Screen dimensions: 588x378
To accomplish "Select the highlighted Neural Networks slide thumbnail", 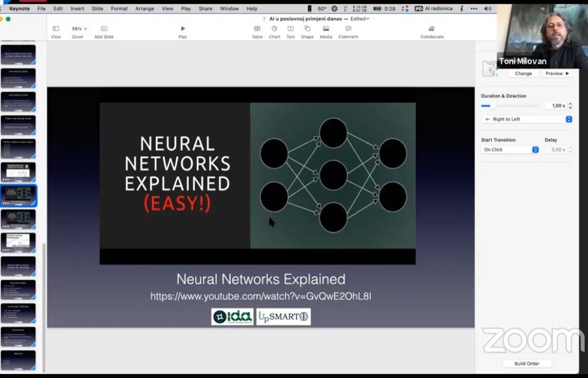I will 18,195.
